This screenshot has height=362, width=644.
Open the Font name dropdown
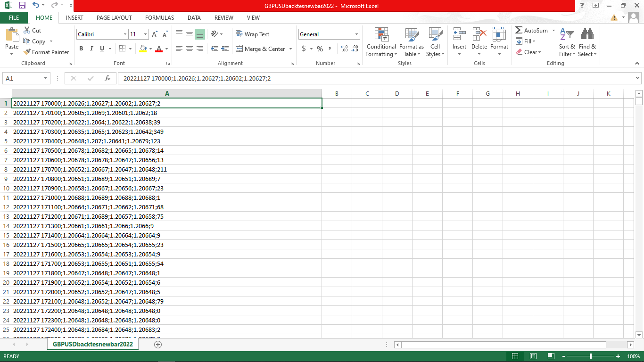tap(125, 34)
